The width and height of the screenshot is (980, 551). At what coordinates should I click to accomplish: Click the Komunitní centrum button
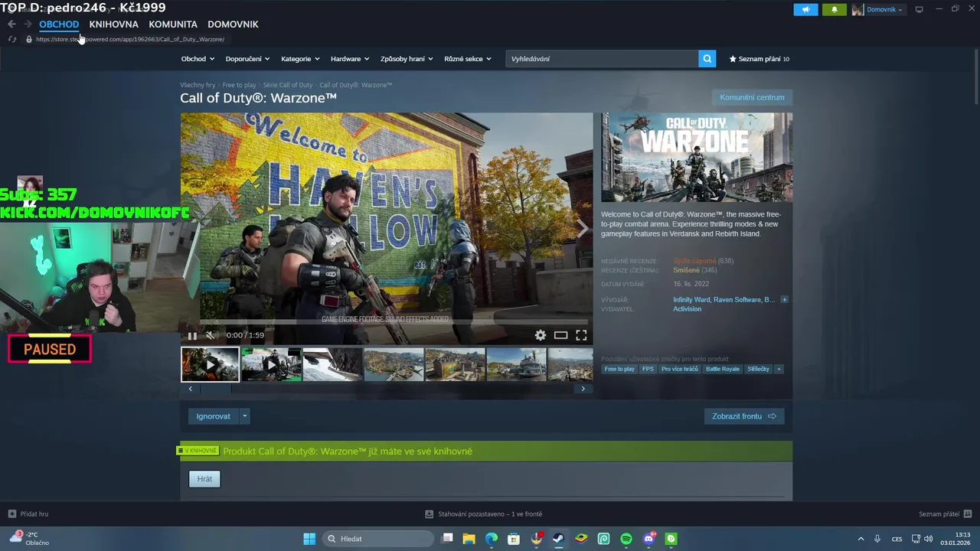[752, 97]
